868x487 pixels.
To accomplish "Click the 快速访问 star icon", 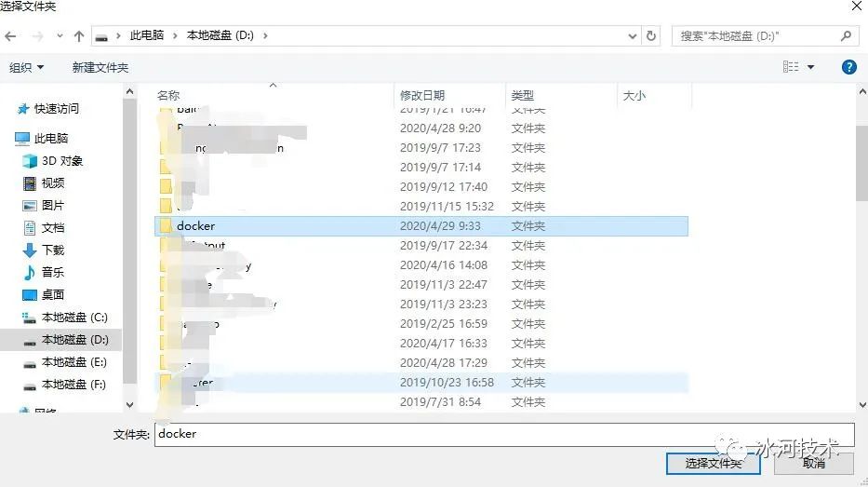I will tap(22, 109).
